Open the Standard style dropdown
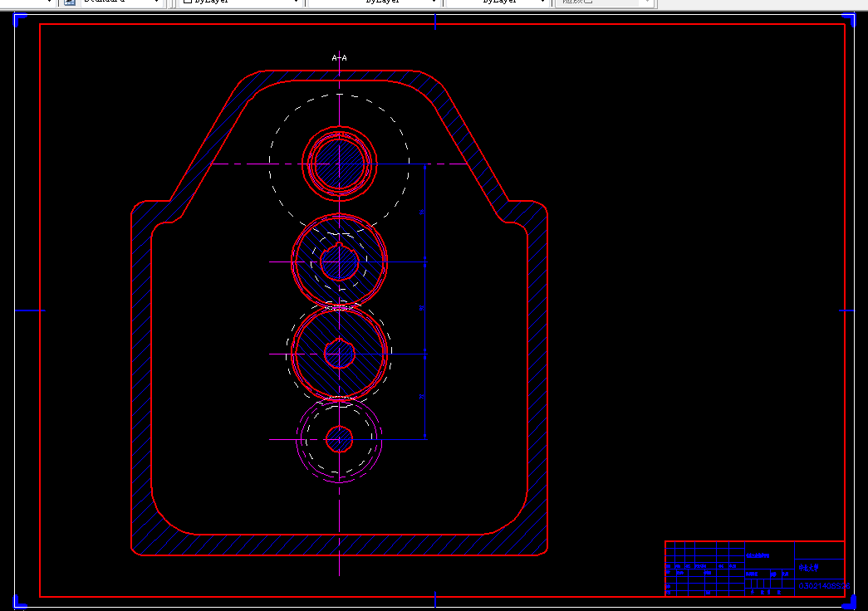Viewport: 868px width, 611px height. 120,2
